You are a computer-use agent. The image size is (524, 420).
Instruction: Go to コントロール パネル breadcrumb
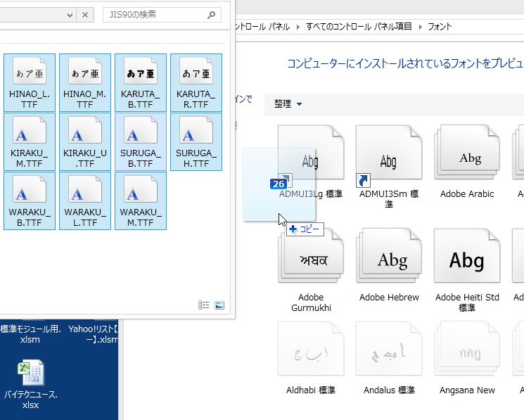pyautogui.click(x=262, y=27)
